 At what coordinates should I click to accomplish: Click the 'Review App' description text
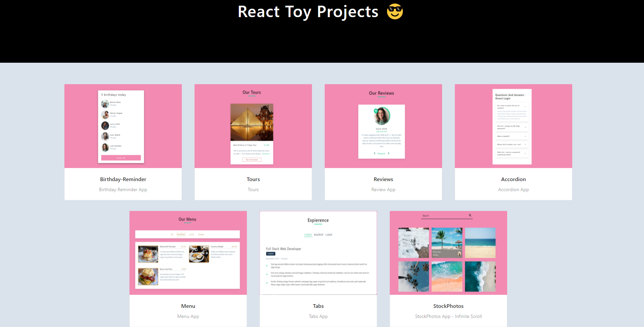[x=383, y=190]
